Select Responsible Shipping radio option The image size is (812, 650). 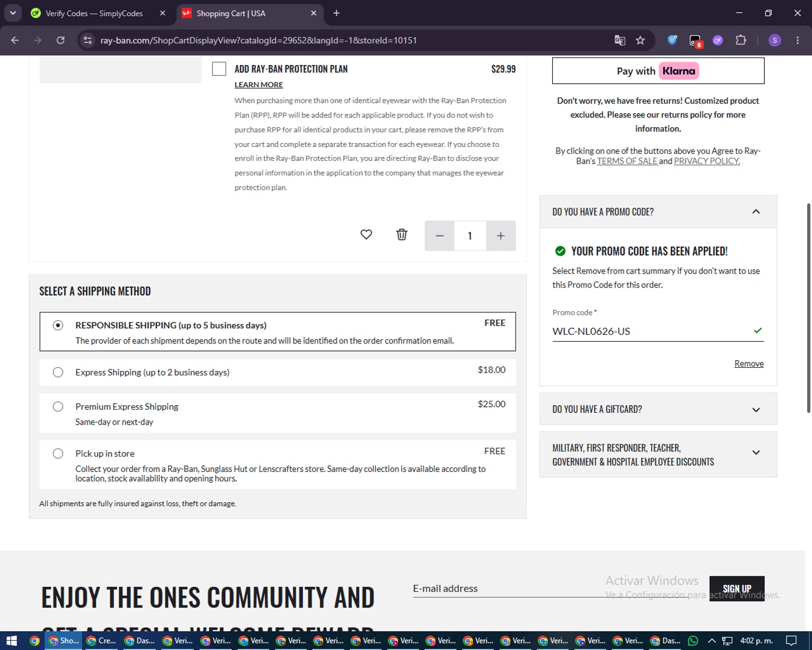pyautogui.click(x=58, y=325)
